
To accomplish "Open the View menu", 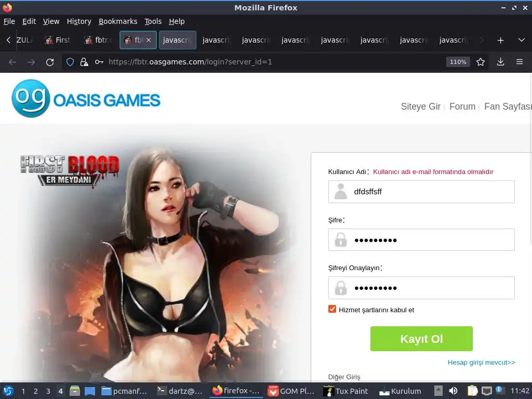I will pyautogui.click(x=51, y=21).
